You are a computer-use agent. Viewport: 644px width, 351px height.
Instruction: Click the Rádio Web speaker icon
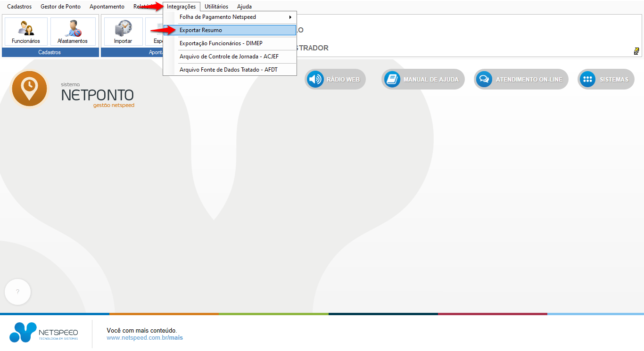[x=315, y=79]
